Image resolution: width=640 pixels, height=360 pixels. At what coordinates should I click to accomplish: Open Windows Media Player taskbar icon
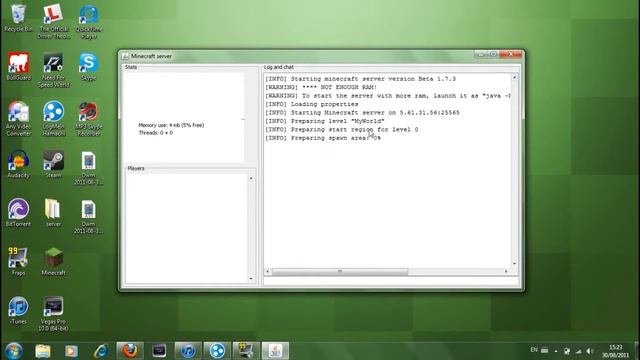pos(71,351)
